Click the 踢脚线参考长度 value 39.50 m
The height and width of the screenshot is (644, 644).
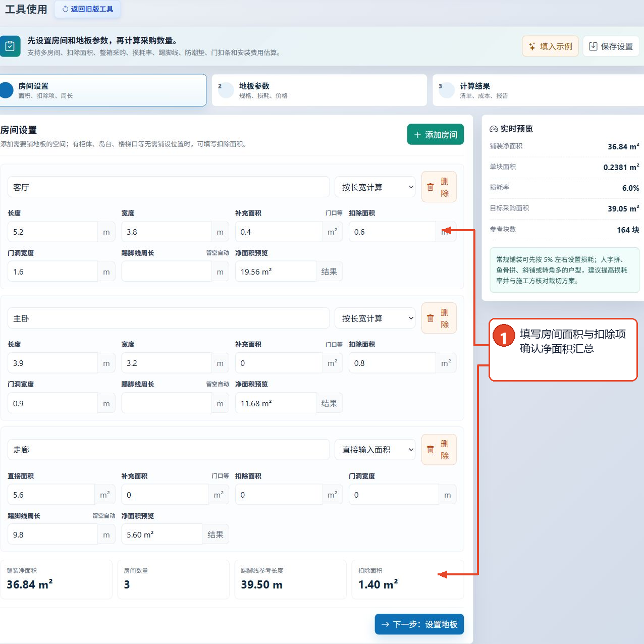point(261,584)
